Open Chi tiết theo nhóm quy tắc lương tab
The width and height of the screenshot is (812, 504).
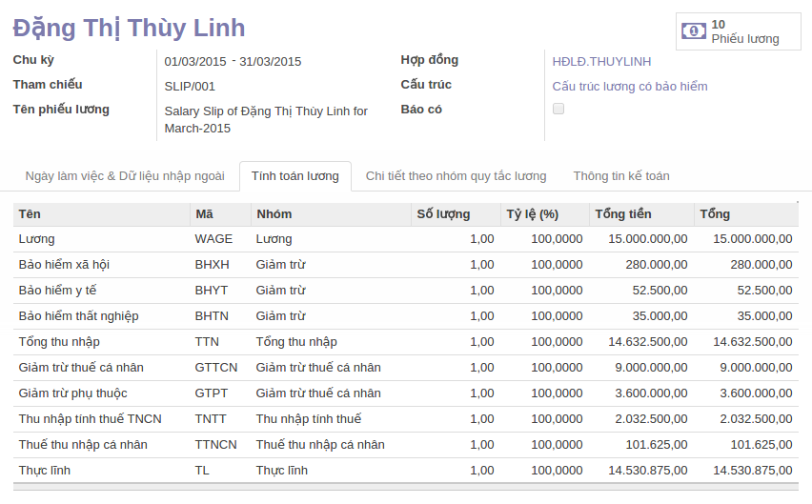pos(456,175)
